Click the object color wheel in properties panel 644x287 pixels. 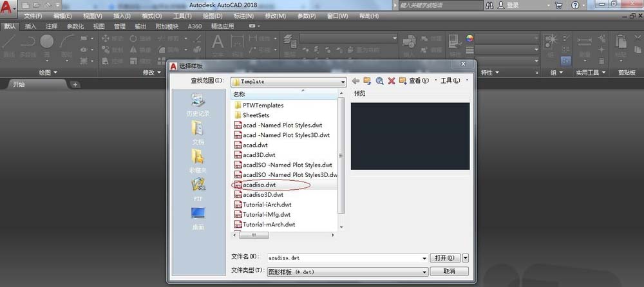click(x=470, y=38)
